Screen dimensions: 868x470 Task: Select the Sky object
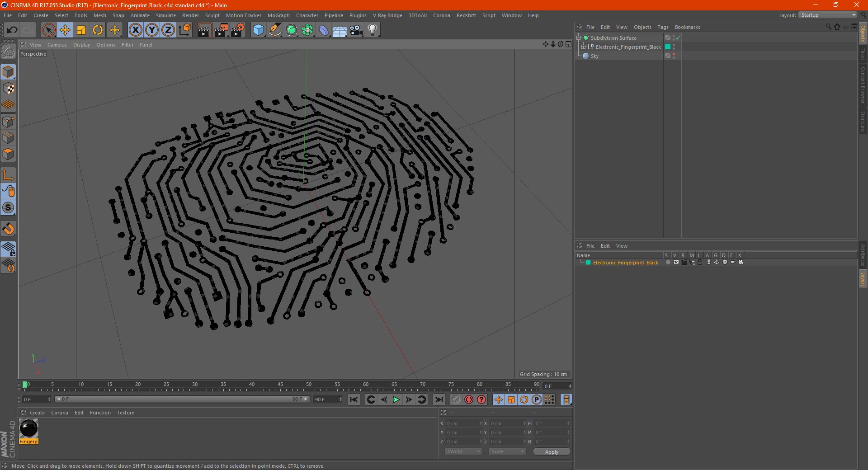tap(594, 56)
